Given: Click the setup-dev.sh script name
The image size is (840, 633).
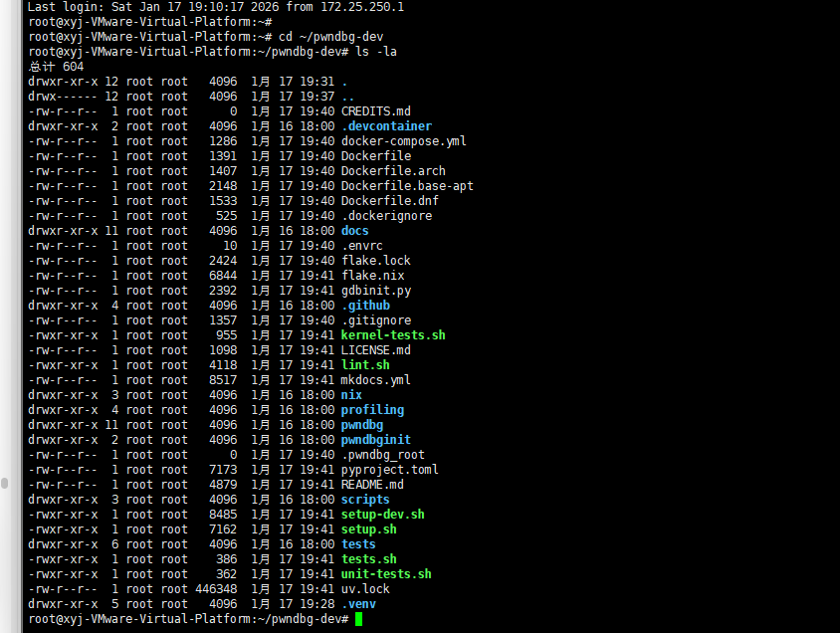Looking at the screenshot, I should [x=382, y=515].
